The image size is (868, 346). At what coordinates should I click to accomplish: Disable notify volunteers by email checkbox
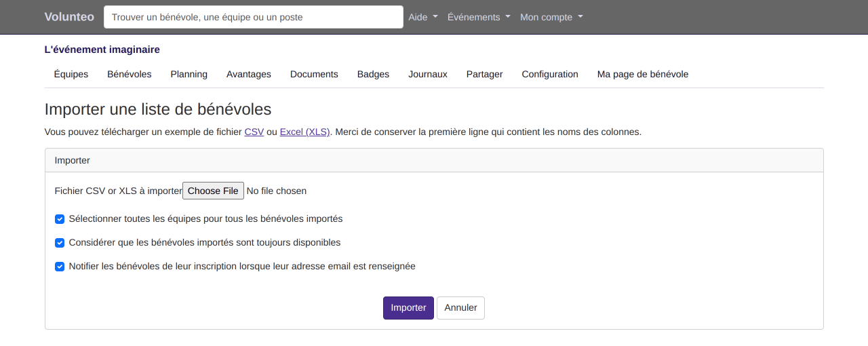pyautogui.click(x=60, y=267)
